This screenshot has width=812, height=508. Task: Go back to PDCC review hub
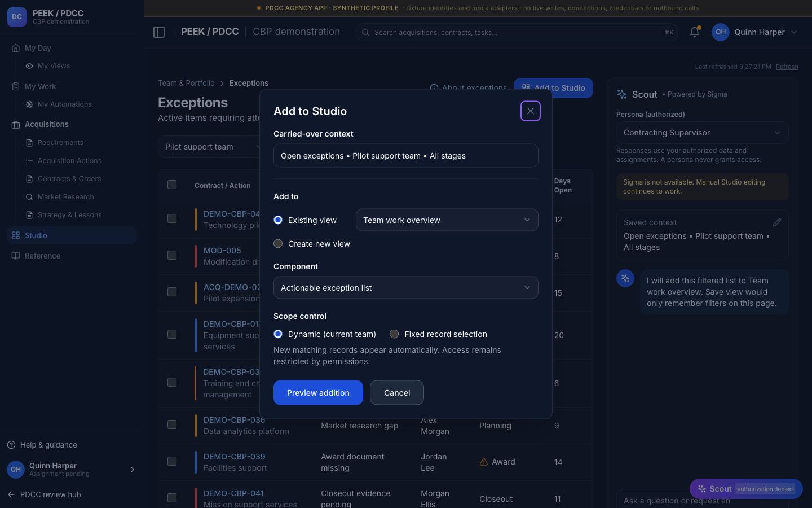coord(45,494)
